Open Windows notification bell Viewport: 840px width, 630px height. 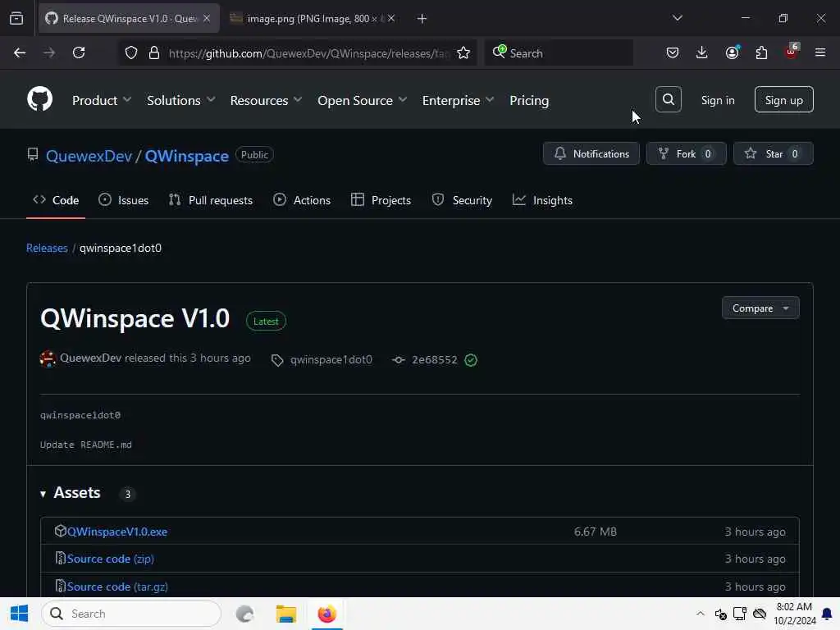click(827, 614)
